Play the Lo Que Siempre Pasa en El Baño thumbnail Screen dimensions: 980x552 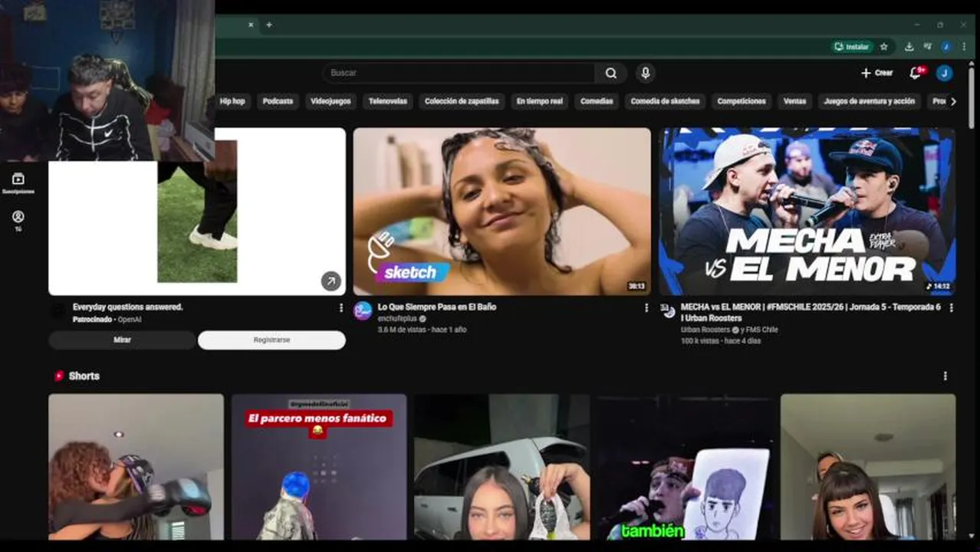pos(502,212)
